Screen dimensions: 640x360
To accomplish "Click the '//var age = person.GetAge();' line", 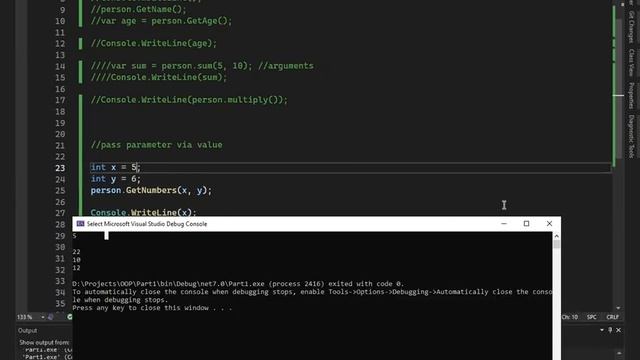I will [161, 21].
